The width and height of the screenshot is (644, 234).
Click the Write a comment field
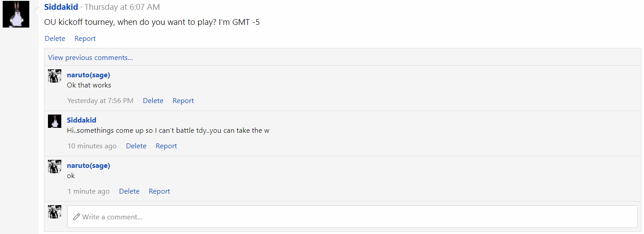click(352, 217)
